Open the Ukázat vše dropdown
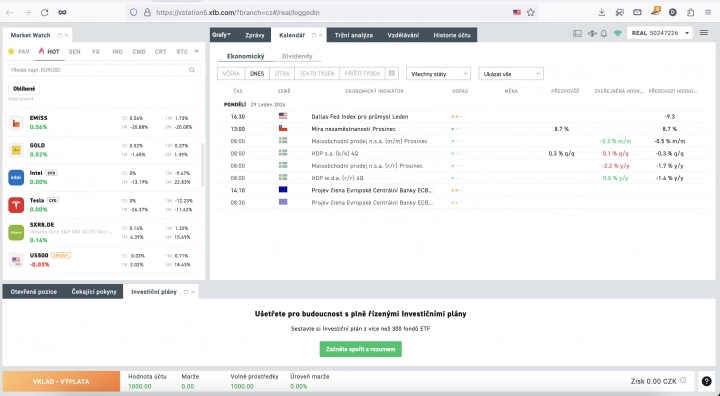The image size is (720, 396). coord(511,74)
